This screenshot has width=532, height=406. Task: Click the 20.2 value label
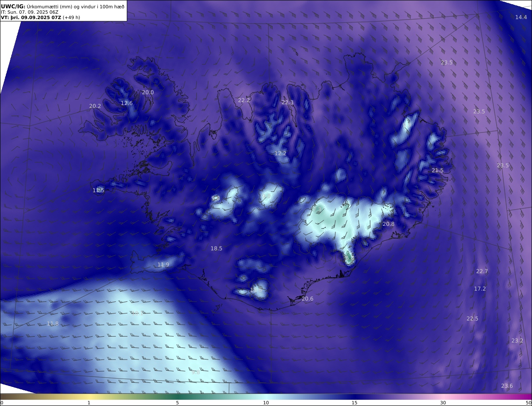pos(95,106)
